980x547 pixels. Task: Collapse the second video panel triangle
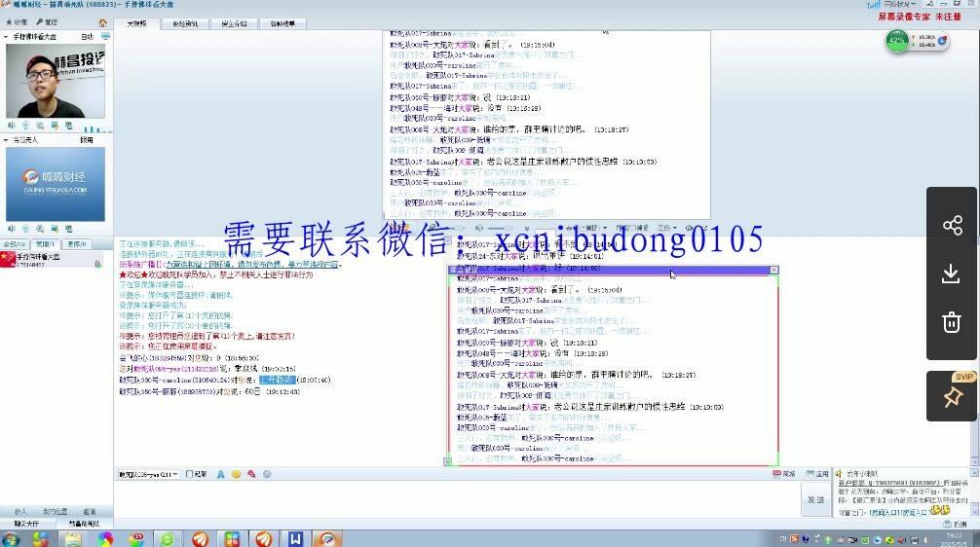(5, 140)
